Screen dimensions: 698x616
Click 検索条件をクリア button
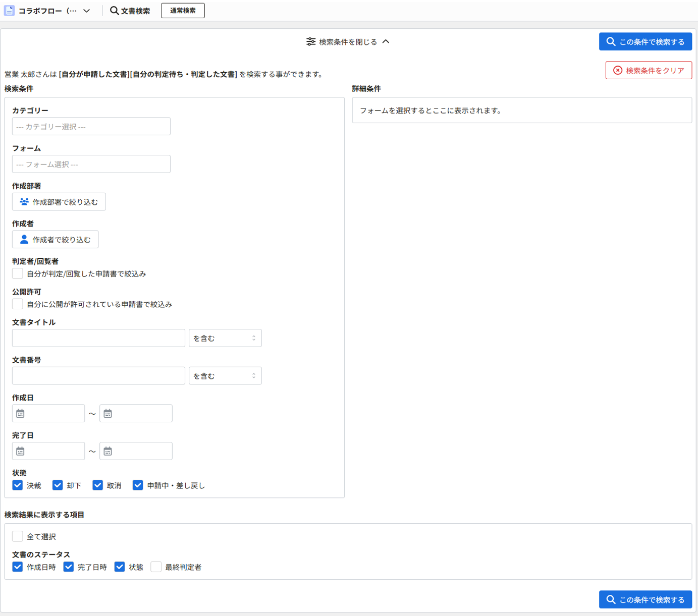[649, 71]
